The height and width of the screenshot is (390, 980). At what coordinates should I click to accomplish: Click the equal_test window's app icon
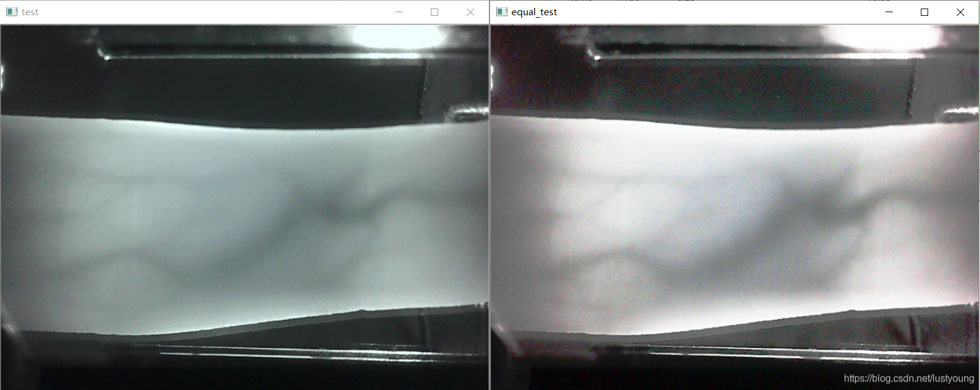tap(502, 12)
